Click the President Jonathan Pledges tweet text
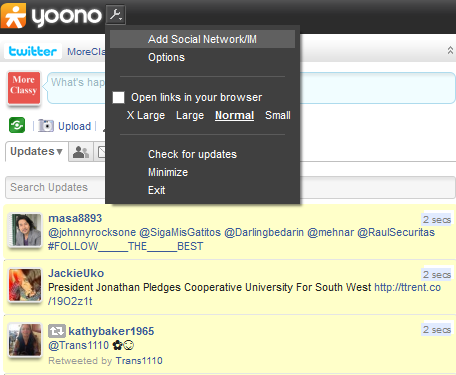 [x=209, y=287]
